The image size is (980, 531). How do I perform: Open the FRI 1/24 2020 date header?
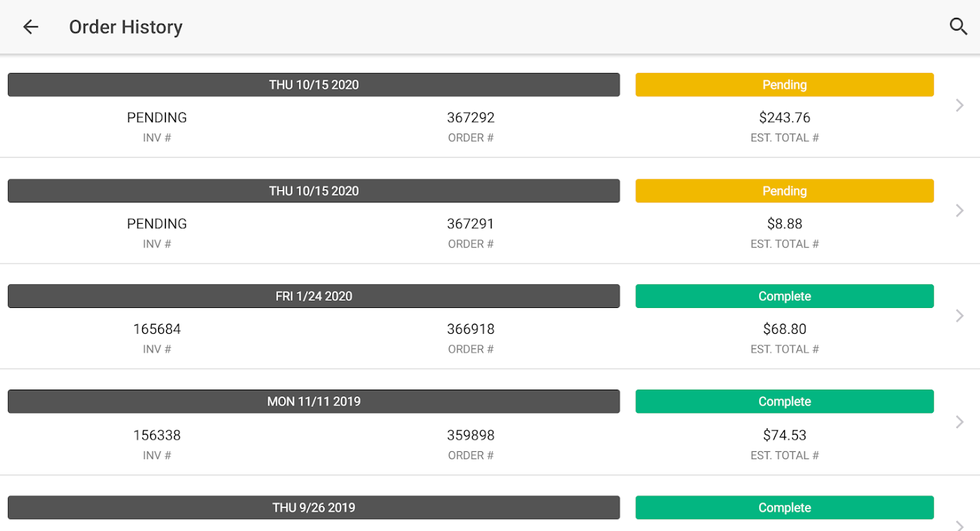coord(313,296)
